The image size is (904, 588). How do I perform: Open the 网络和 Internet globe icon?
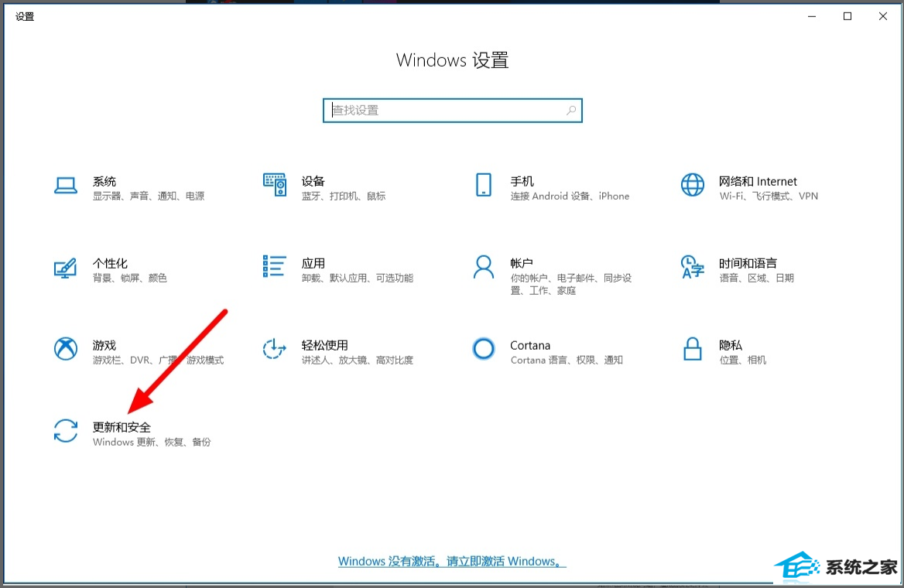[x=693, y=185]
